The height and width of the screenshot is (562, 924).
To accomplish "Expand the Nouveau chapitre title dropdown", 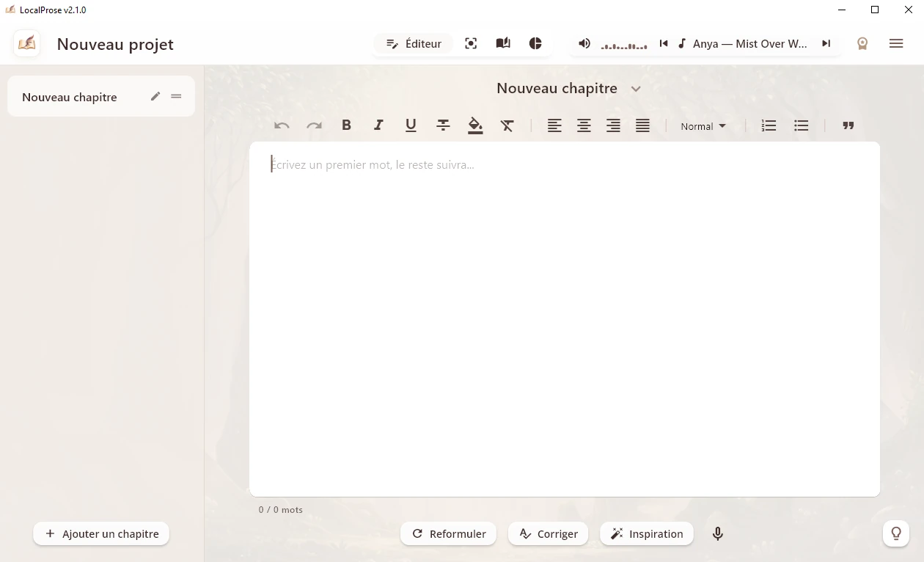I will pyautogui.click(x=635, y=88).
